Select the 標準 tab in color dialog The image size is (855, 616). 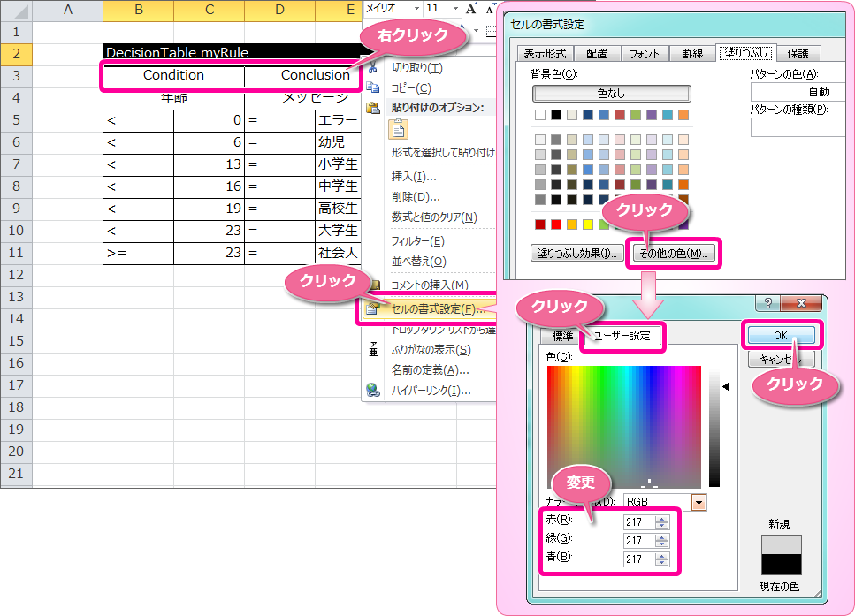(562, 336)
